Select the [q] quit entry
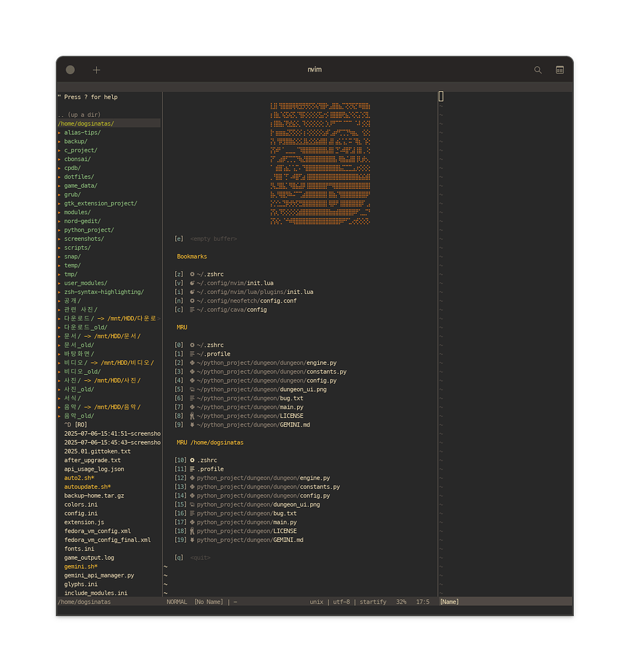Image resolution: width=629 pixels, height=672 pixels. 200,558
